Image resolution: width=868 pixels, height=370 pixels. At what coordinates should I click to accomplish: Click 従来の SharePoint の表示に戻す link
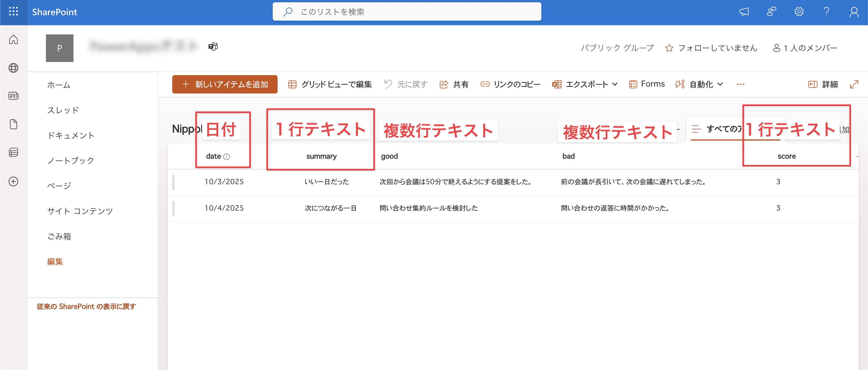[86, 306]
